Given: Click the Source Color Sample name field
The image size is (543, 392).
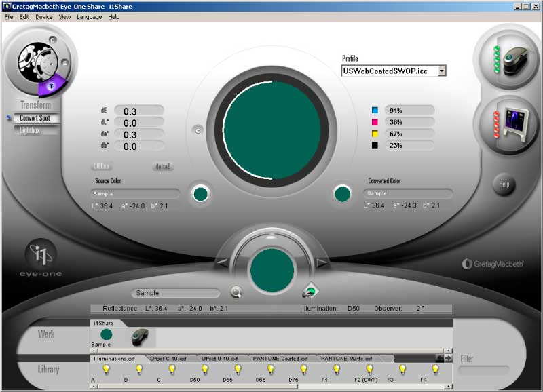Looking at the screenshot, I should 135,194.
